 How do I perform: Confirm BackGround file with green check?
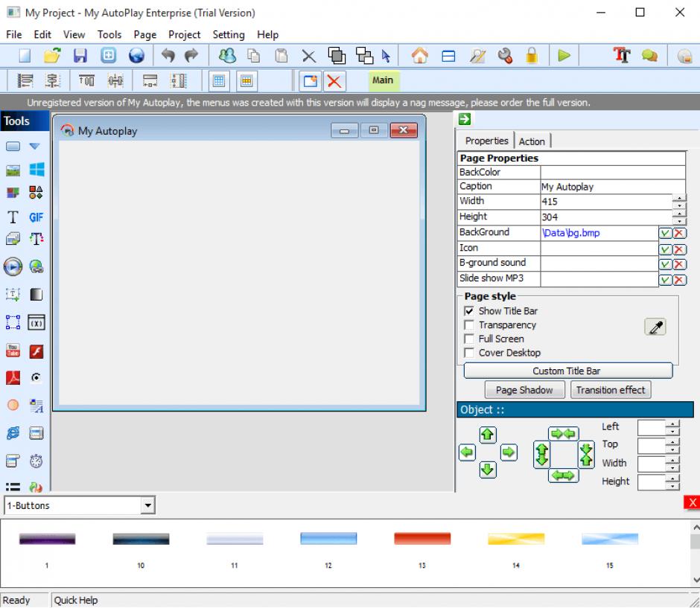(x=665, y=233)
